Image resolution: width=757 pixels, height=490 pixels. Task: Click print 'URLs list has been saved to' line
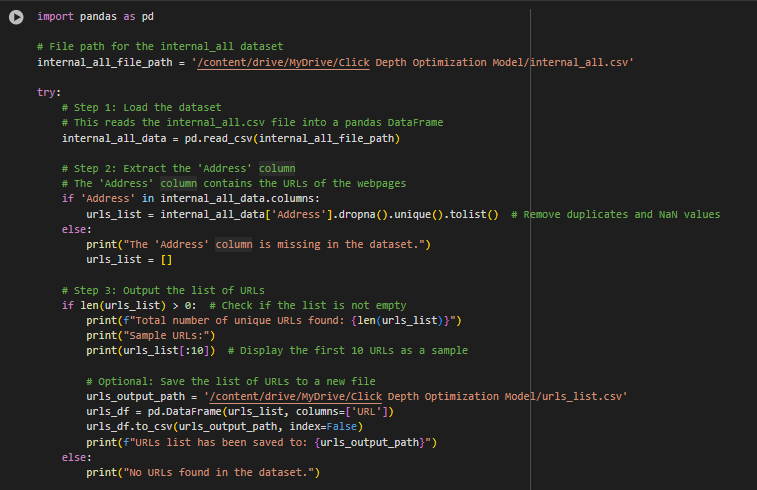pyautogui.click(x=262, y=442)
